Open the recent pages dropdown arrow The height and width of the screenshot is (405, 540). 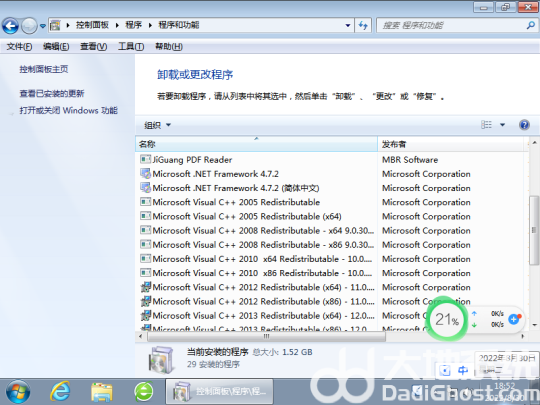(43, 25)
